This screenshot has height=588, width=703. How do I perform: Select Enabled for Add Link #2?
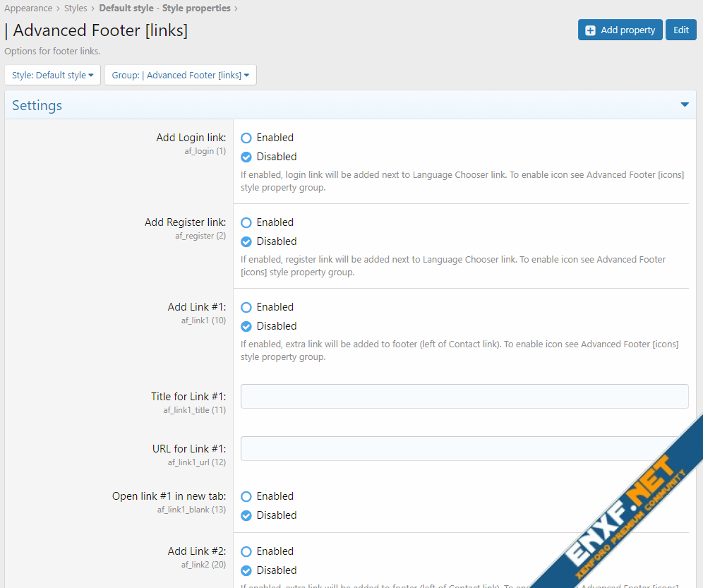coord(246,551)
